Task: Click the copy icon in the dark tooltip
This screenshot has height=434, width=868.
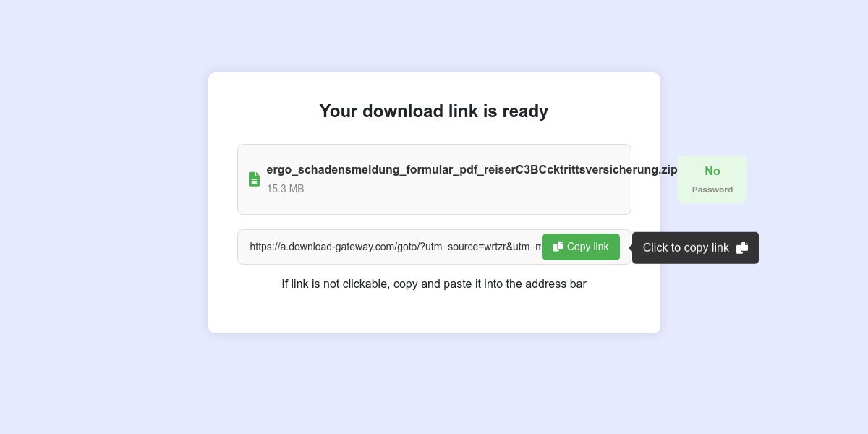Action: [x=742, y=248]
